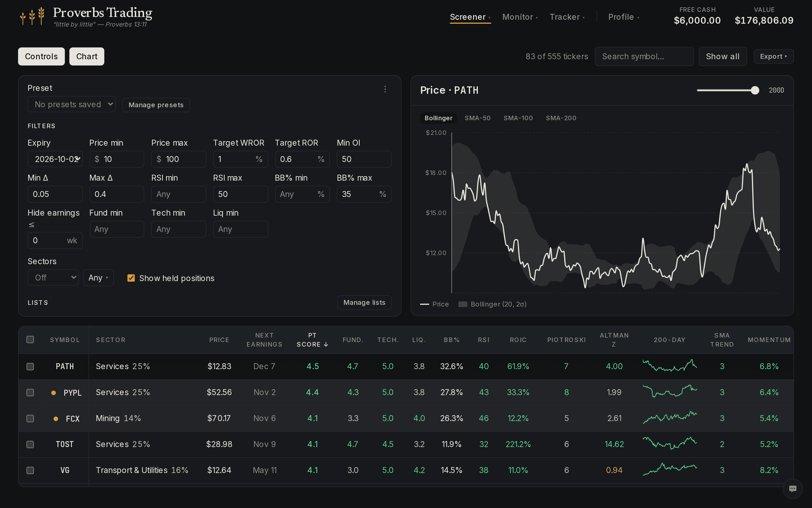812x508 pixels.
Task: Toggle the Chart panel button
Action: point(87,56)
